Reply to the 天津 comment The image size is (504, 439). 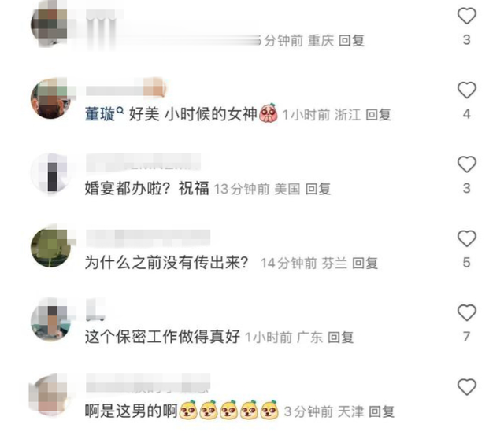381,411
